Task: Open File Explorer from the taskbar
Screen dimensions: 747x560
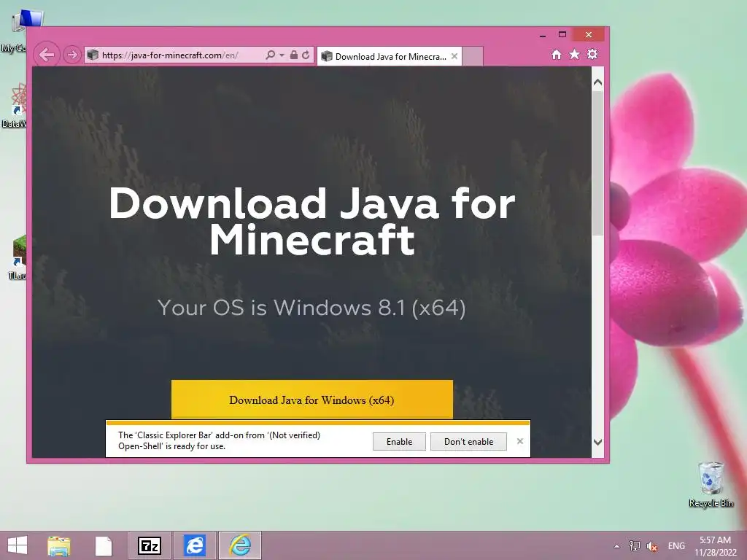Action: (x=58, y=545)
